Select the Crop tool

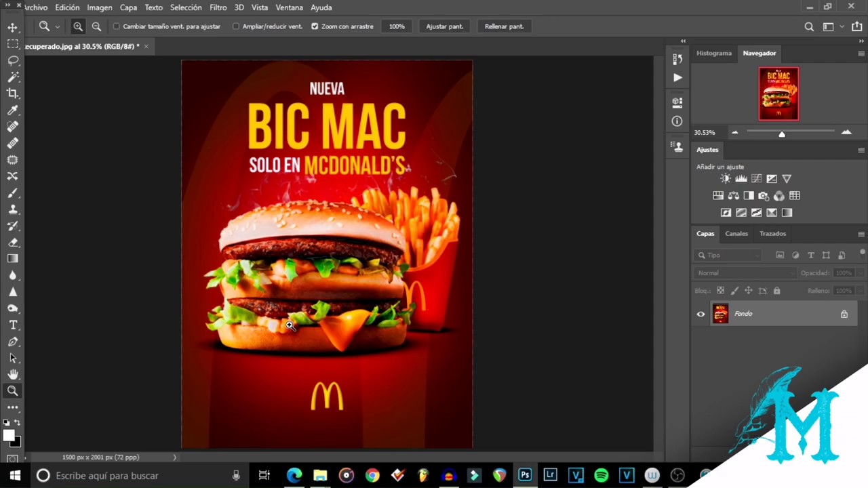13,94
